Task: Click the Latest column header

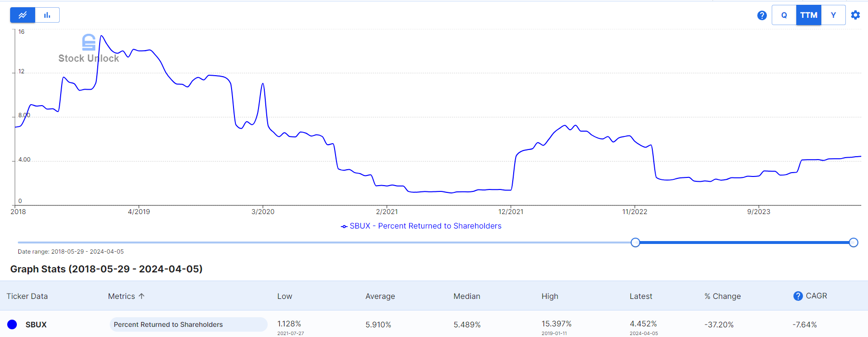Action: (641, 296)
